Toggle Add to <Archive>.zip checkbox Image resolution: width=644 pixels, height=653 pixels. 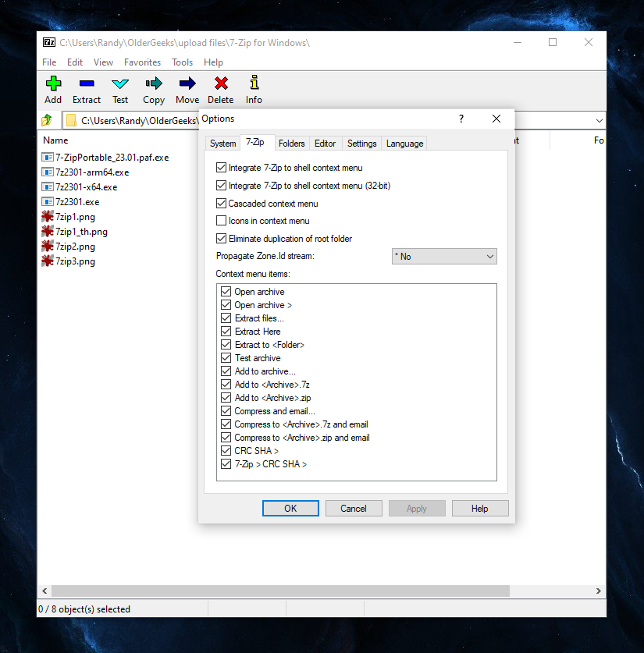[x=226, y=398]
